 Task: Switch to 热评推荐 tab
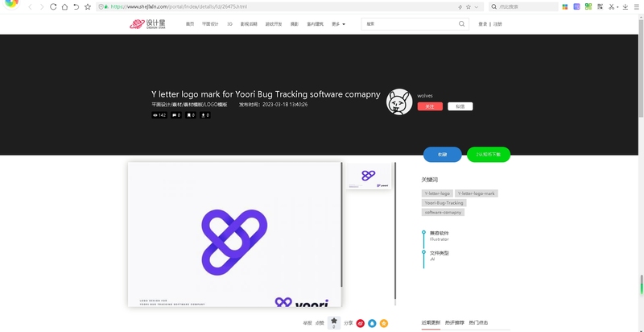(455, 322)
